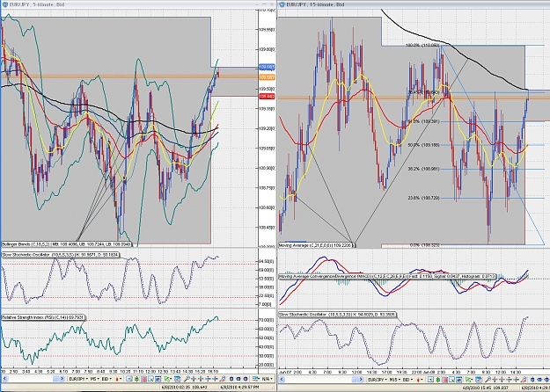Click Relative Strength Index label on 5-minute chart
550x392 pixels.
point(43,318)
